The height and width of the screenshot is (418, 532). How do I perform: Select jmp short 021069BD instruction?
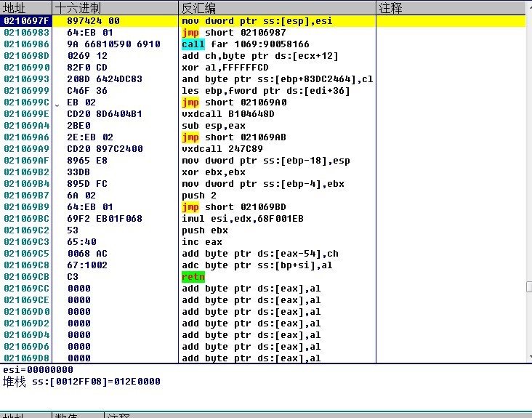tap(234, 207)
